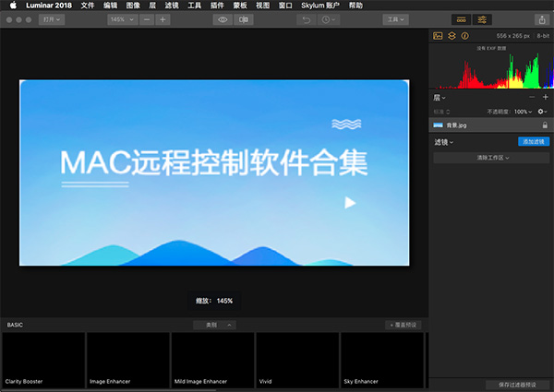Select the Sky Enhancer preset thumbnail
Screen dimensions: 554x392
click(x=381, y=360)
